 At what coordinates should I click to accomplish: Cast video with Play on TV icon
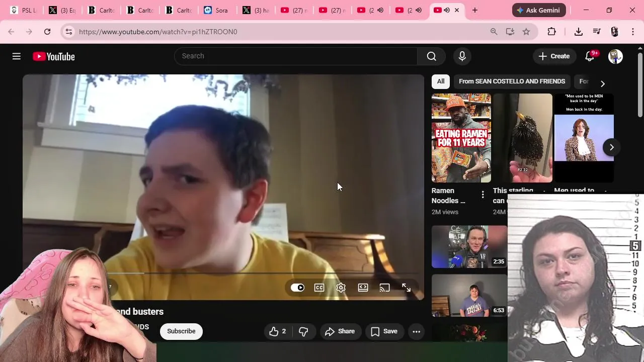point(384,288)
